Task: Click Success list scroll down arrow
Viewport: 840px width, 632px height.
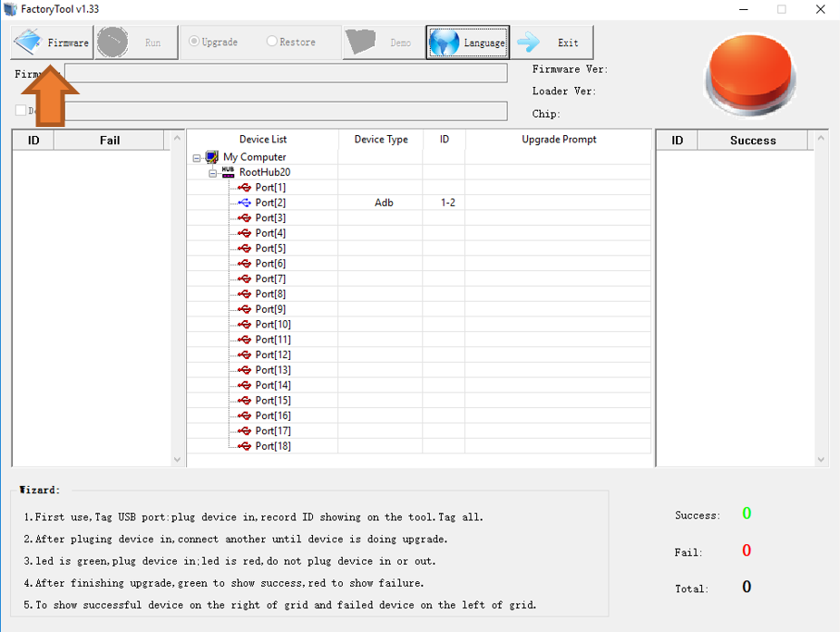Action: [x=821, y=460]
